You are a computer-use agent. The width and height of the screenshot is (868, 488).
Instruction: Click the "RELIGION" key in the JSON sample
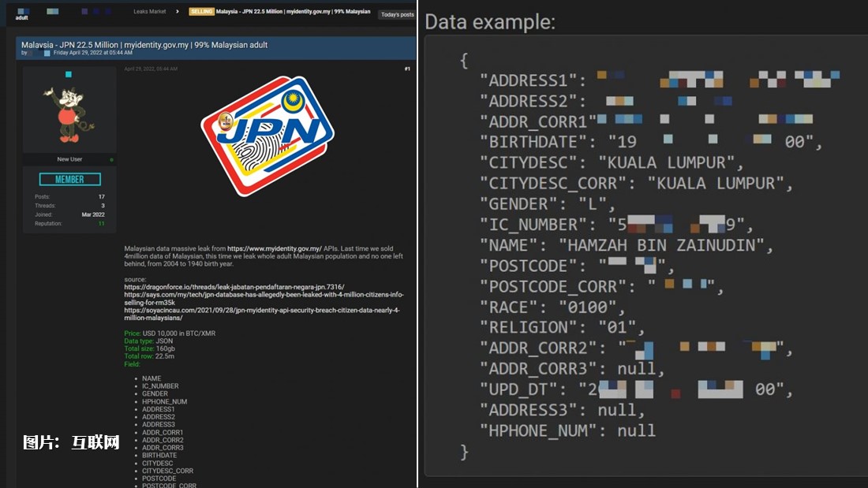(529, 327)
